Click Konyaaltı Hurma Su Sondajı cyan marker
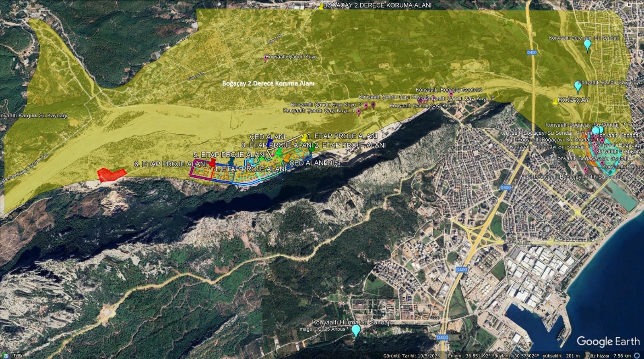The image size is (644, 359). [x=356, y=330]
